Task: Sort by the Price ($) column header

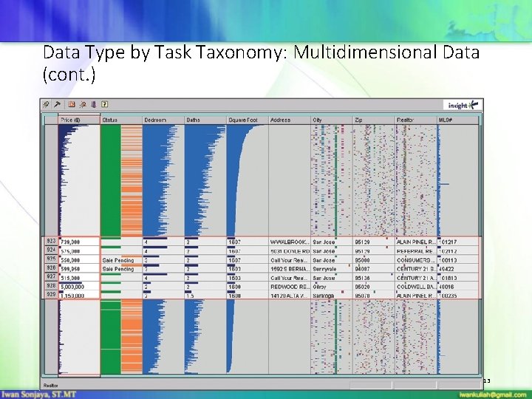Action: click(x=79, y=120)
